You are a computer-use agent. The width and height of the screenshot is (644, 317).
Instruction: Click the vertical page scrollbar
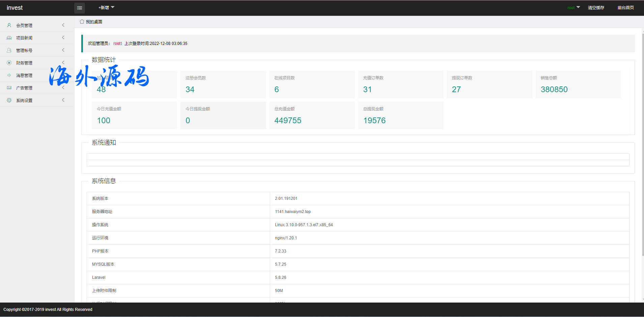(x=643, y=145)
